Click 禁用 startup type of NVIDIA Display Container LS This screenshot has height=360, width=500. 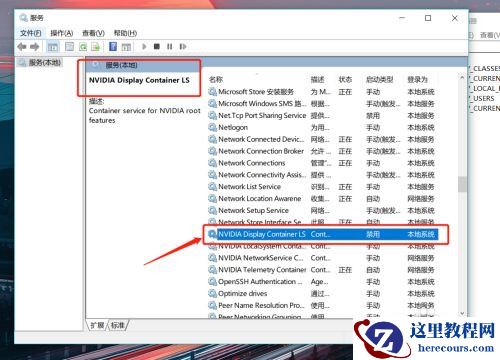coord(373,234)
